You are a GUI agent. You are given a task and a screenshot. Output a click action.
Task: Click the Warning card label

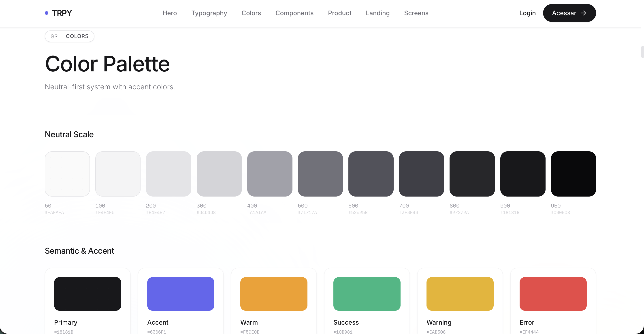pyautogui.click(x=439, y=322)
